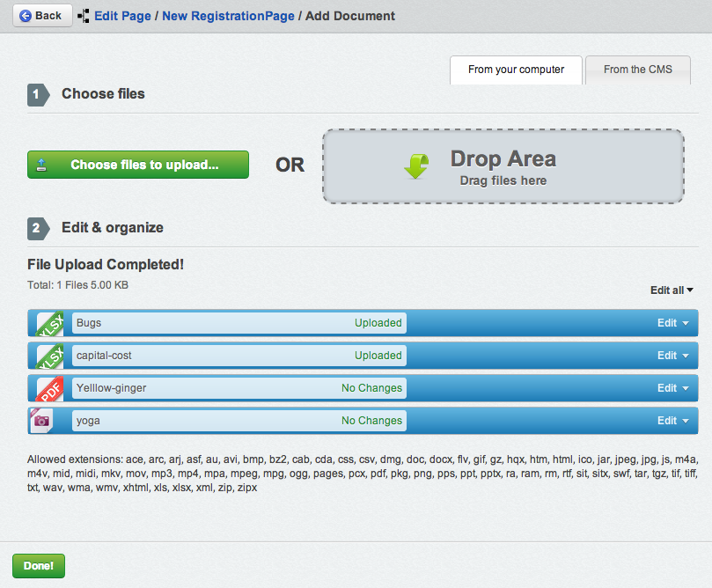The image size is (712, 588).
Task: Click the camera image icon beside yoga
Action: point(42,421)
